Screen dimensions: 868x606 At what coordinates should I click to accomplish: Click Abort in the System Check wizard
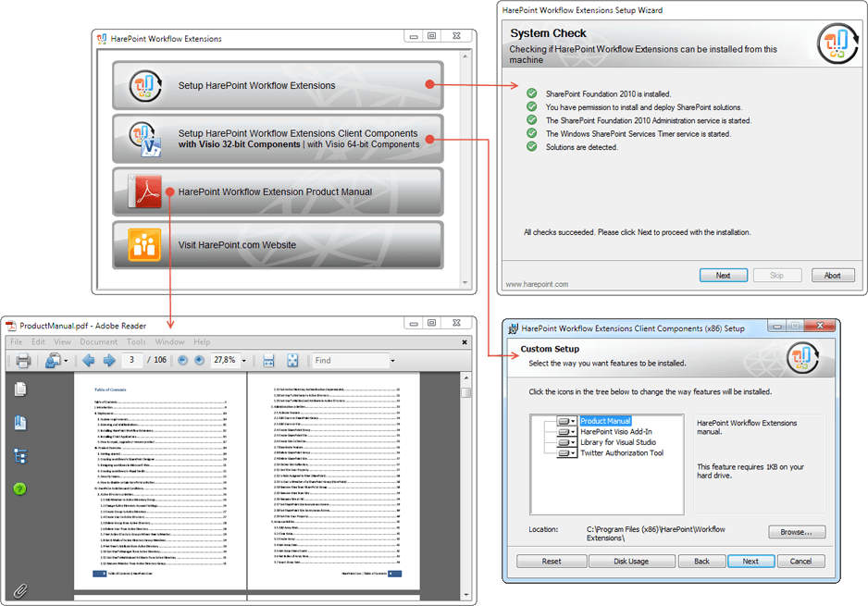pos(833,275)
